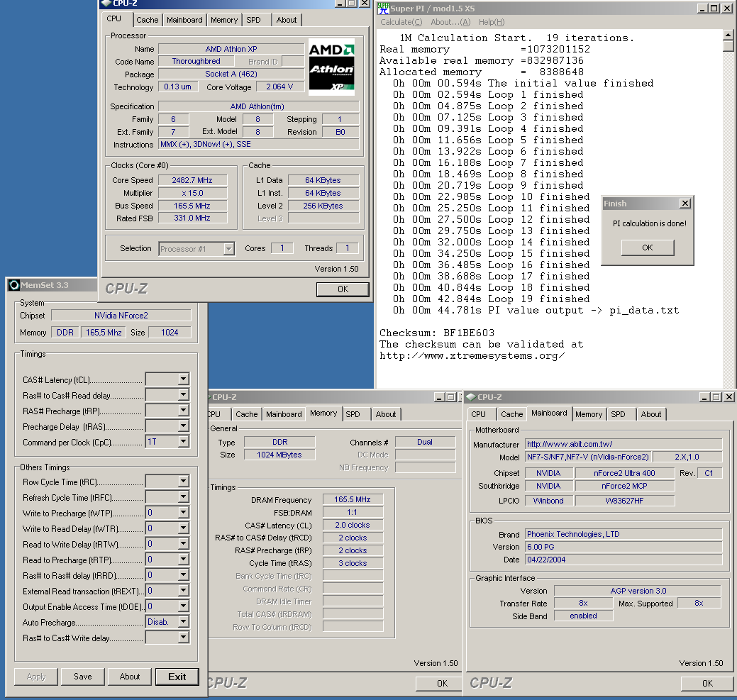Image resolution: width=737 pixels, height=700 pixels.
Task: Click the Thoroughbred code name value
Action: pyautogui.click(x=196, y=61)
